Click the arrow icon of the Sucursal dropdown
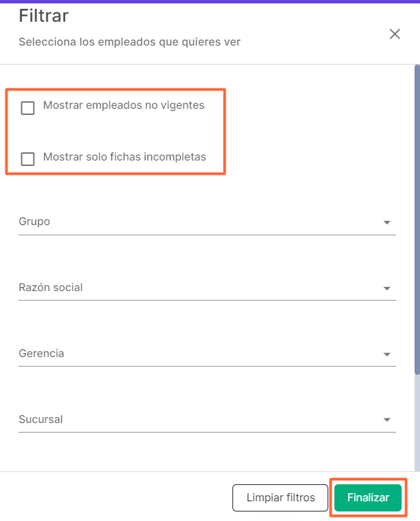The height and width of the screenshot is (521, 420). click(x=387, y=420)
